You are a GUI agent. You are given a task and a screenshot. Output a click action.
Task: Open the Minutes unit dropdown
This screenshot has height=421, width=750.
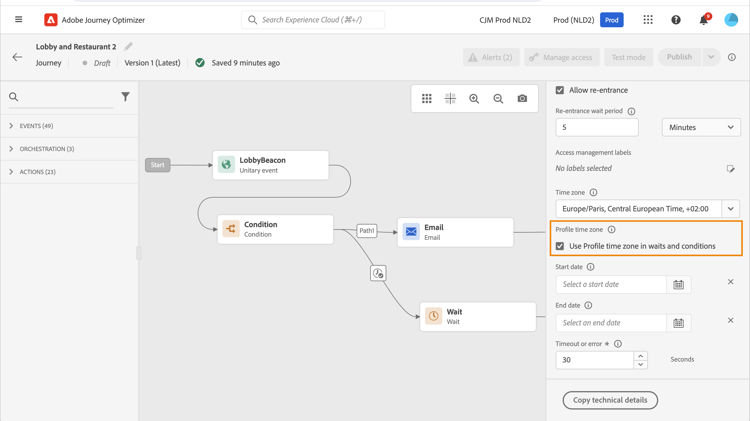[701, 127]
